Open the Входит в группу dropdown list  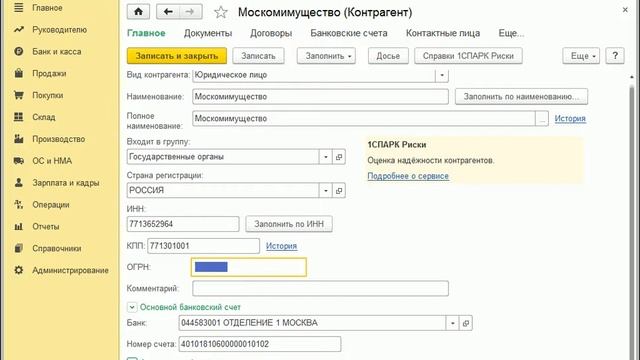pyautogui.click(x=326, y=157)
